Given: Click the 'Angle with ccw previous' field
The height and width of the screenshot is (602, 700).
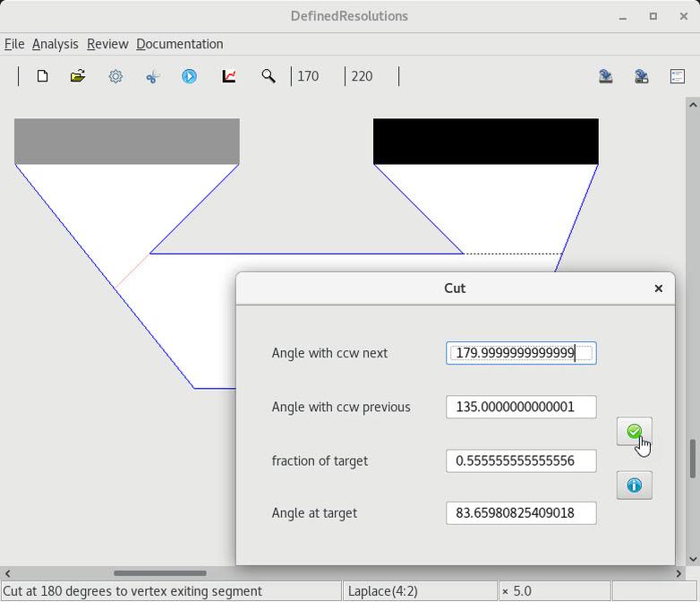Looking at the screenshot, I should [520, 407].
